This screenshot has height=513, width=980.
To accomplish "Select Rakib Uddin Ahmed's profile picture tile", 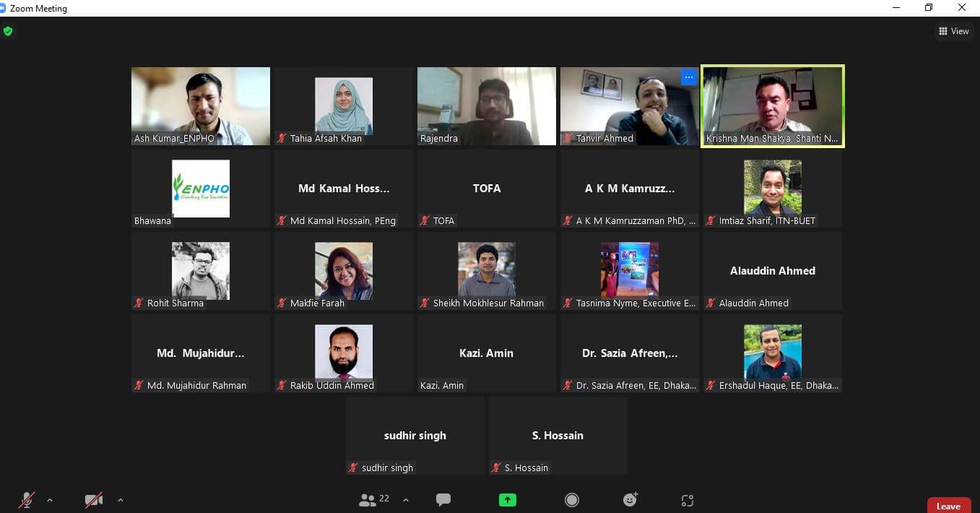I will [x=343, y=353].
